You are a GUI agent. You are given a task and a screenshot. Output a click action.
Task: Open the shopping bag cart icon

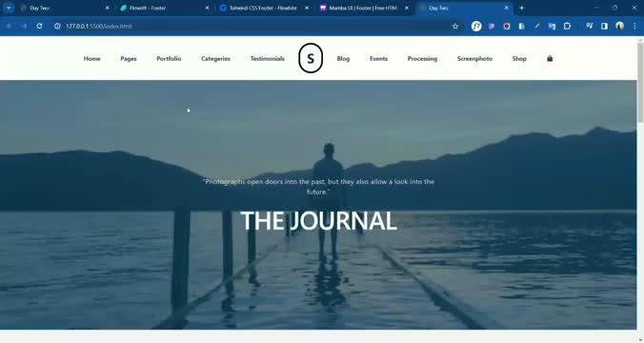tap(550, 59)
